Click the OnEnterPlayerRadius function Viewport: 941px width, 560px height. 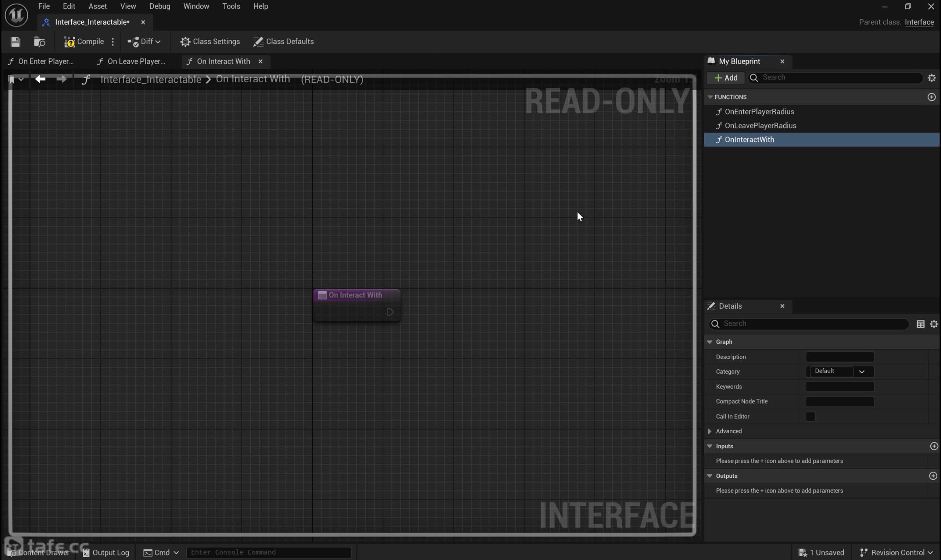(759, 111)
